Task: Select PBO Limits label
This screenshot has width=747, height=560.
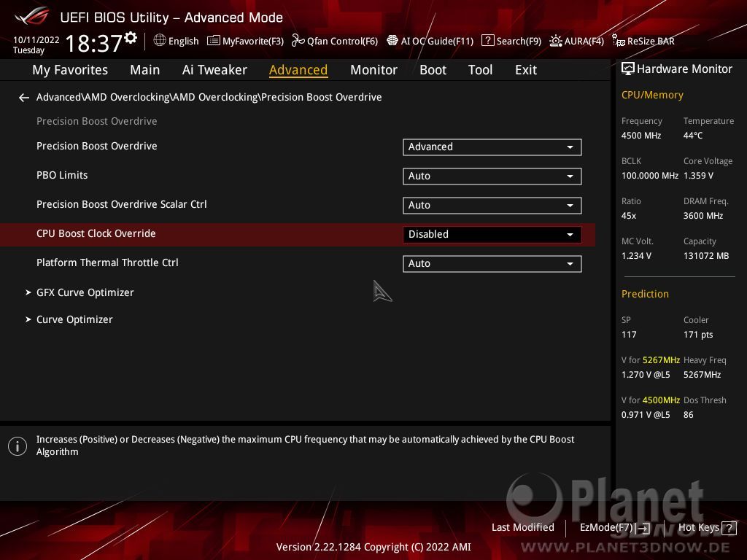Action: (62, 175)
